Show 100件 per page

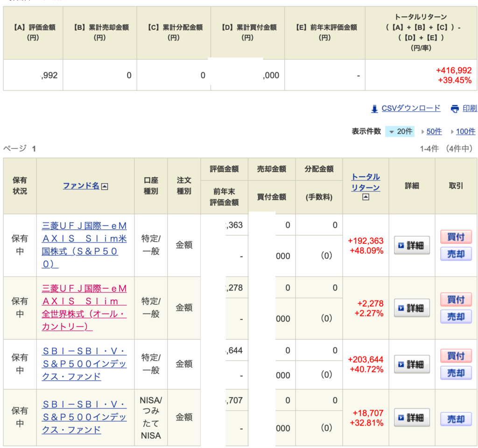tap(465, 132)
